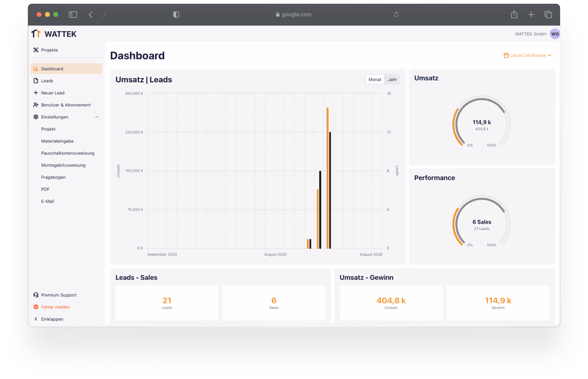Open Projekte via its scan icon

[36, 50]
